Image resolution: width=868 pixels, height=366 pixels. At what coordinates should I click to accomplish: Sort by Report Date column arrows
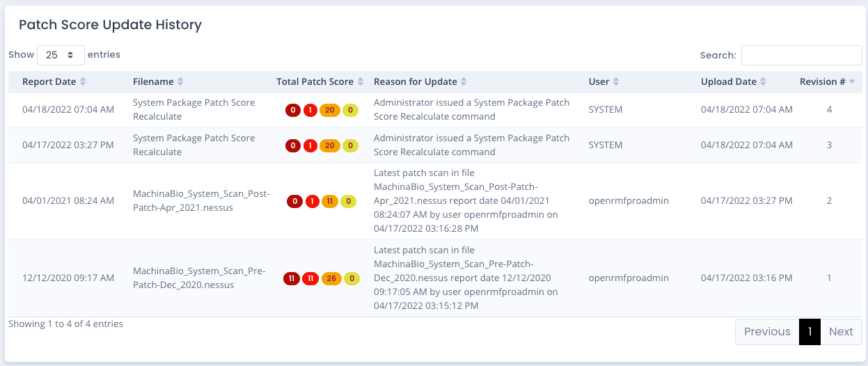[83, 82]
